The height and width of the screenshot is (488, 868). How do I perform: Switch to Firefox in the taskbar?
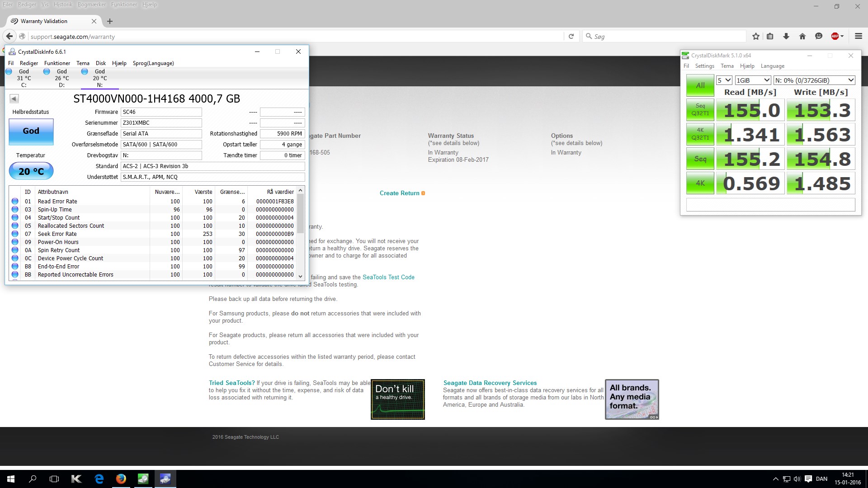(x=121, y=479)
